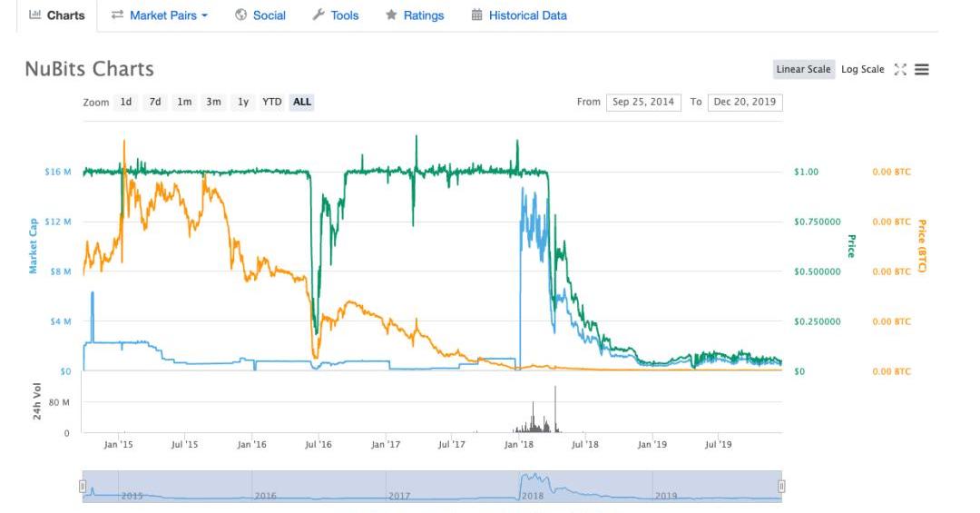Screen dimensions: 980x513
Task: Set zoom range to 3m
Action: click(213, 103)
